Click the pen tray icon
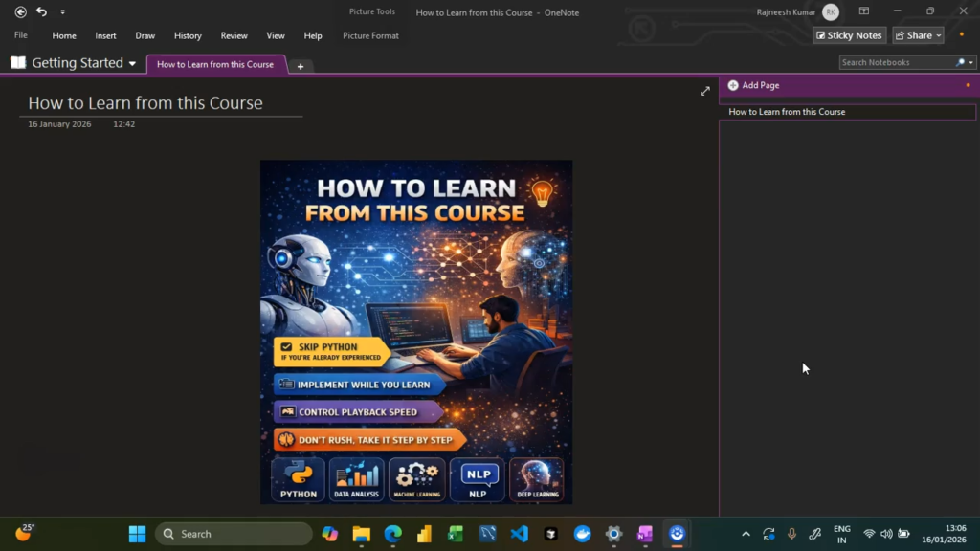 [x=815, y=534]
